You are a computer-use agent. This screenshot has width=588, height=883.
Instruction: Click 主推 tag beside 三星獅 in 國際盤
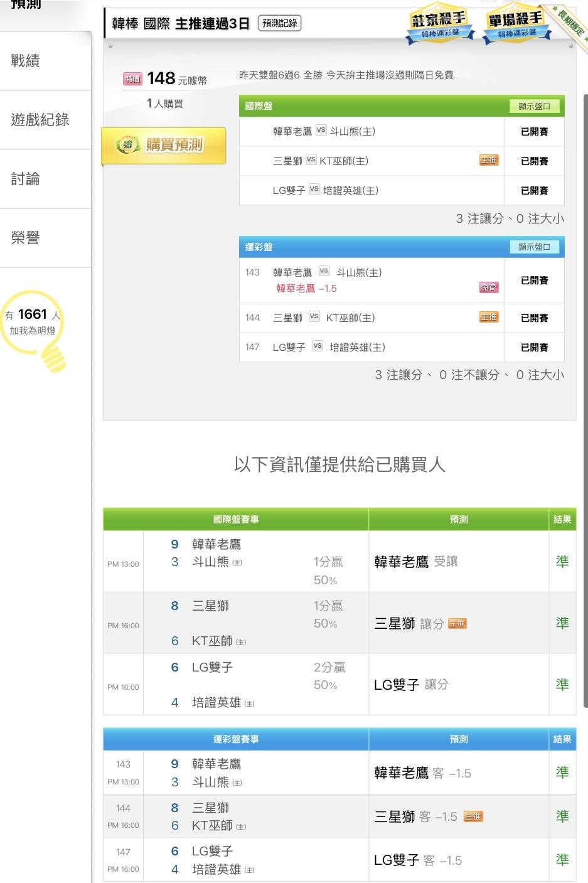pyautogui.click(x=488, y=161)
